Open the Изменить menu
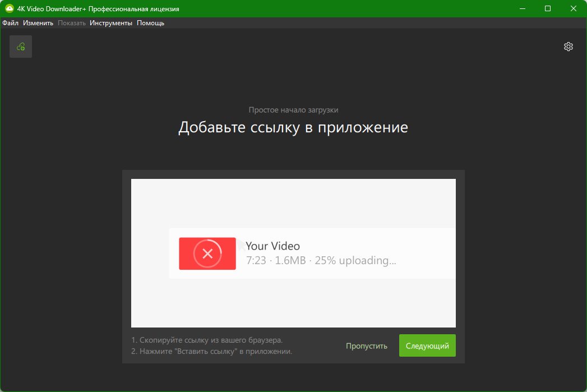587x392 pixels. click(x=38, y=23)
